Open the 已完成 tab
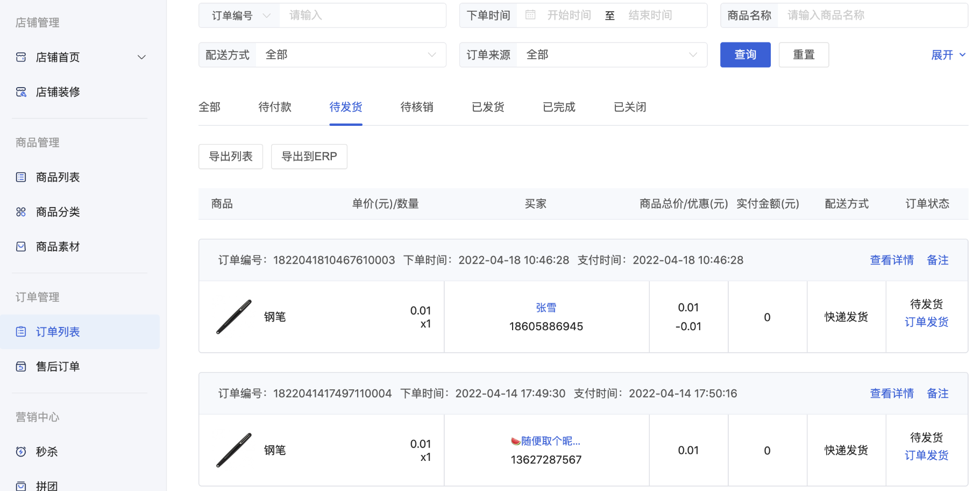 pyautogui.click(x=559, y=107)
